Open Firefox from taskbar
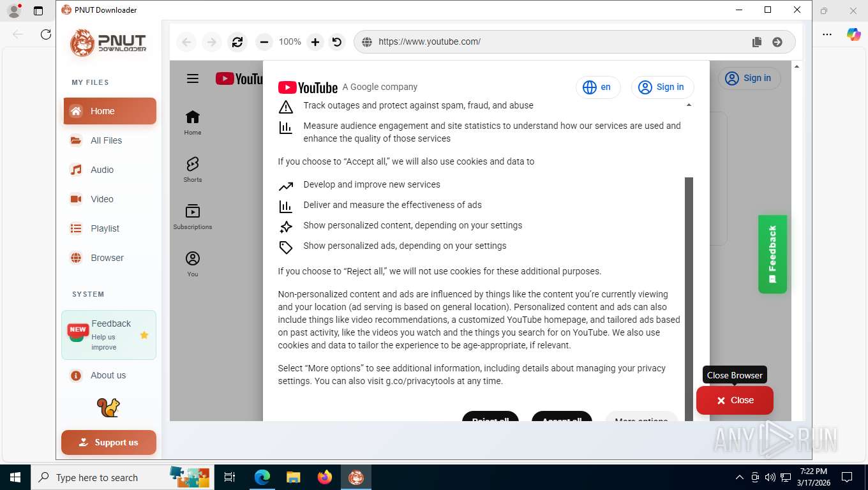Image resolution: width=868 pixels, height=490 pixels. click(x=325, y=477)
